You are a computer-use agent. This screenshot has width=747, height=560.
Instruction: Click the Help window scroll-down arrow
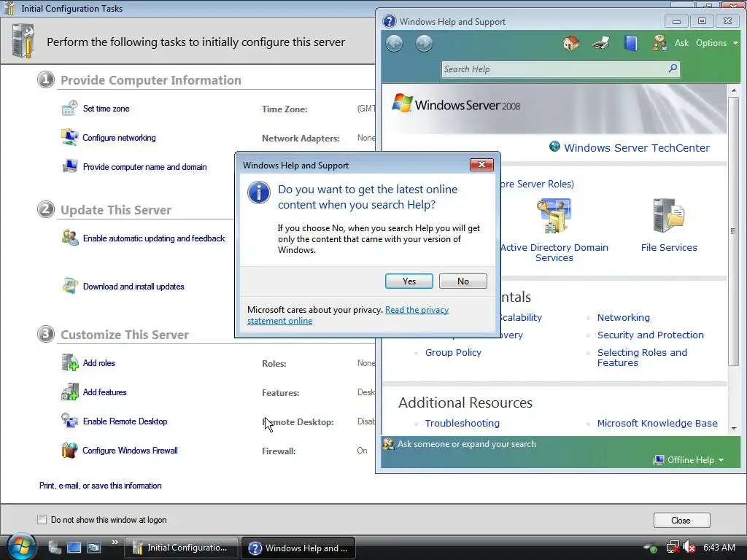click(734, 429)
